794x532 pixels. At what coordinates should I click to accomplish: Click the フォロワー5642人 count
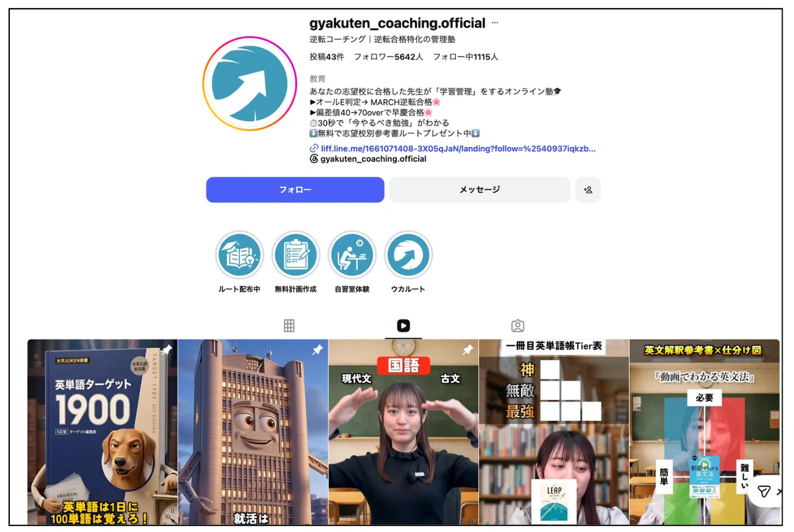coord(388,57)
